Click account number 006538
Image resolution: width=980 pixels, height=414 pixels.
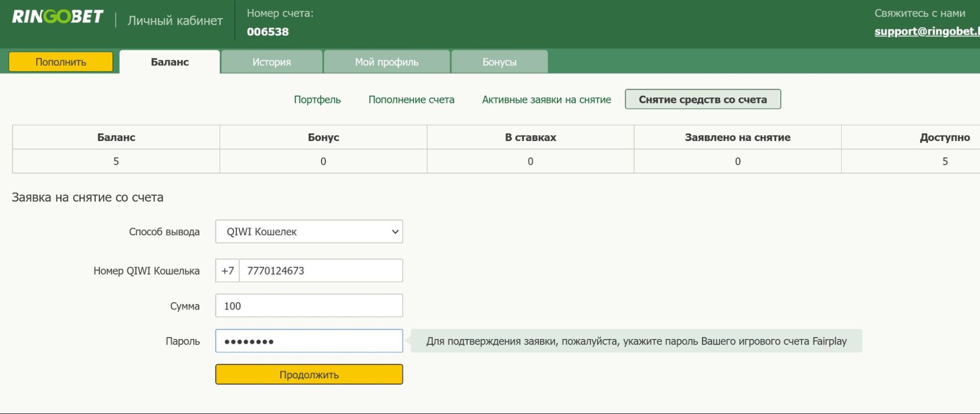point(268,32)
